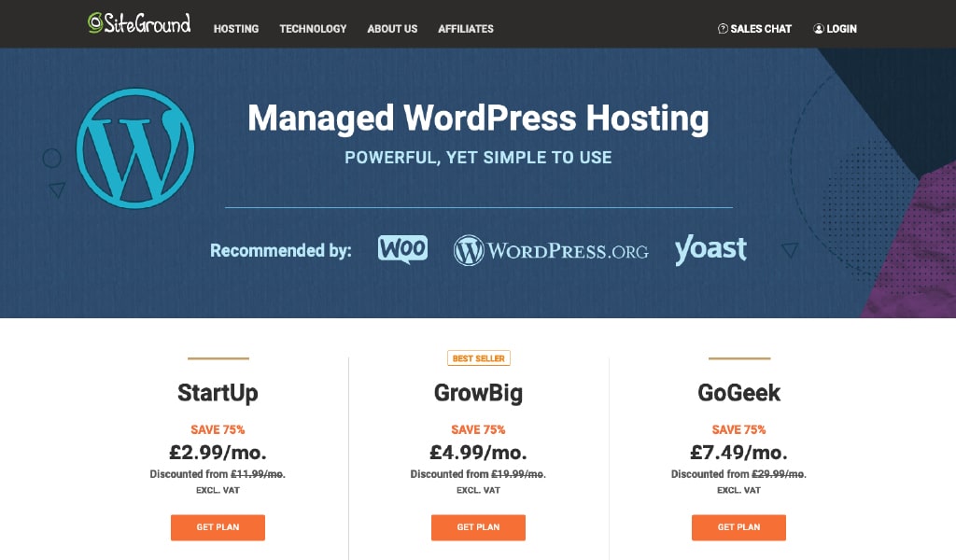Click the GrowBig plan title

[478, 393]
